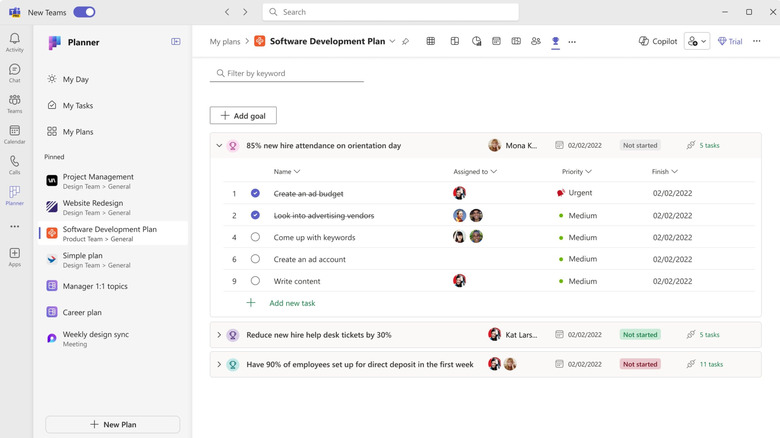
Task: Open the Calendar icon in left rail
Action: (x=14, y=134)
